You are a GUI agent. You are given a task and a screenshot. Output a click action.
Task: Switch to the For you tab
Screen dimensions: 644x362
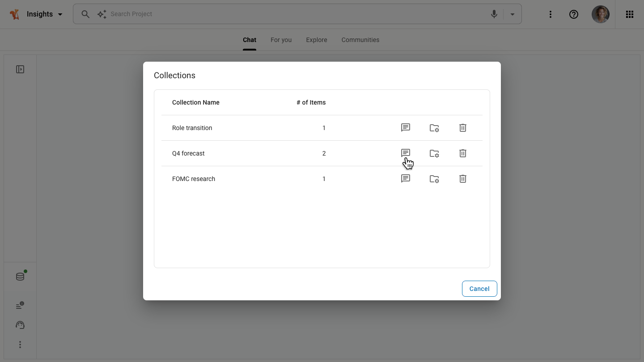[x=281, y=40]
